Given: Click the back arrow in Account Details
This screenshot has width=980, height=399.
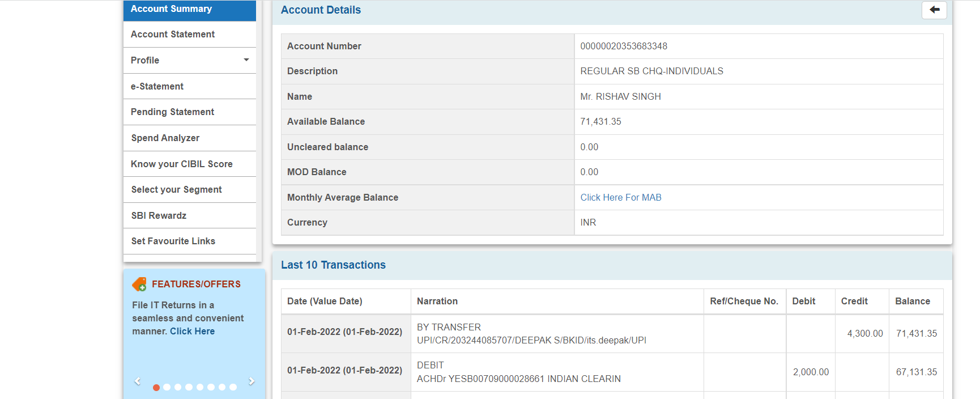Looking at the screenshot, I should tap(934, 10).
